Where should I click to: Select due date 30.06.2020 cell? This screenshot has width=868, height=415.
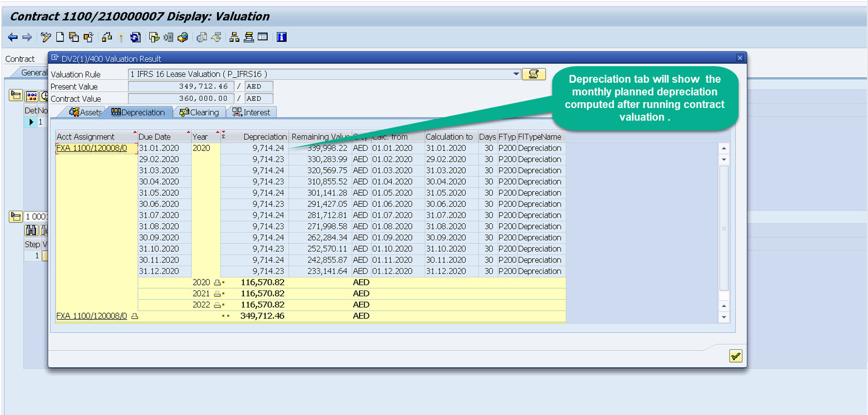click(x=164, y=204)
